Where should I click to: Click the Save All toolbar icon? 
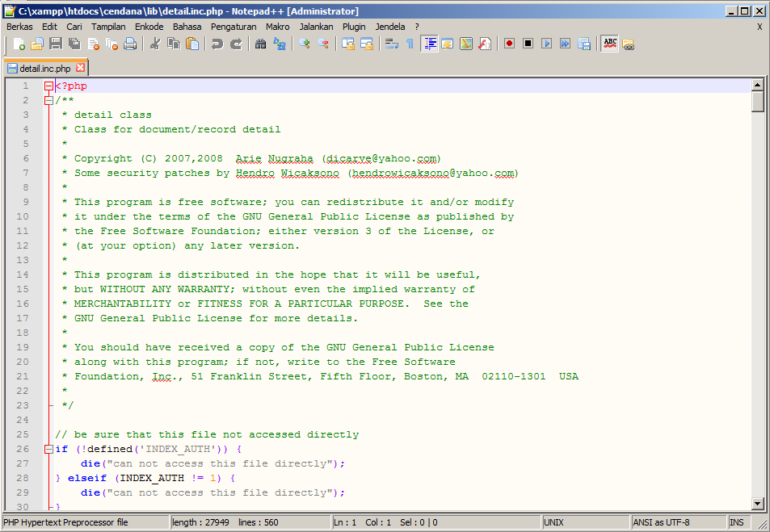tap(74, 44)
